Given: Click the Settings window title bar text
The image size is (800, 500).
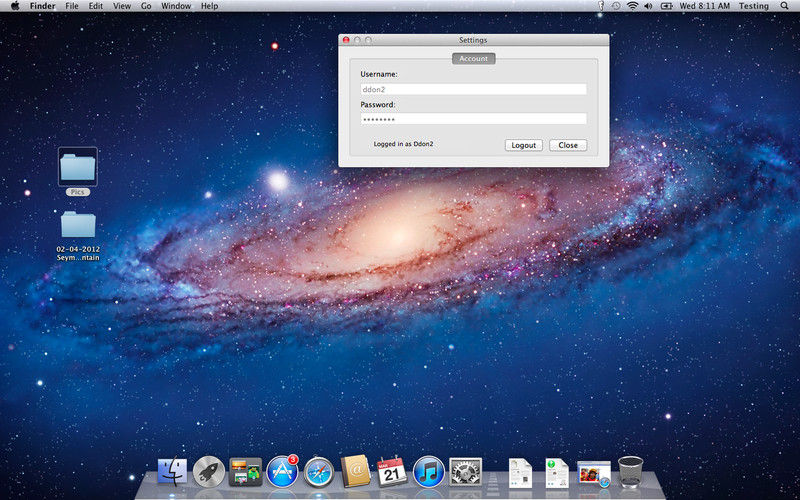Looking at the screenshot, I should (x=473, y=40).
